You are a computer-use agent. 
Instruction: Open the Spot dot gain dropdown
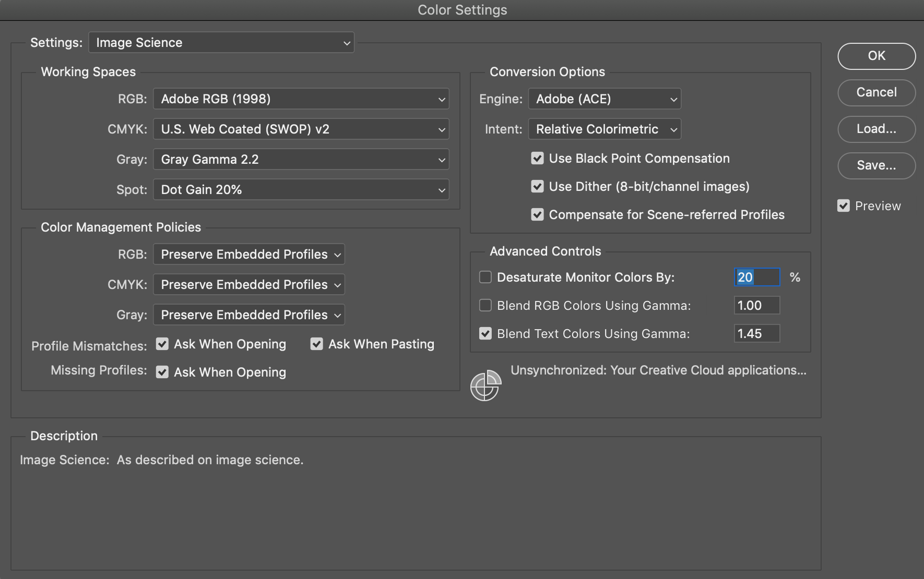[x=301, y=189]
